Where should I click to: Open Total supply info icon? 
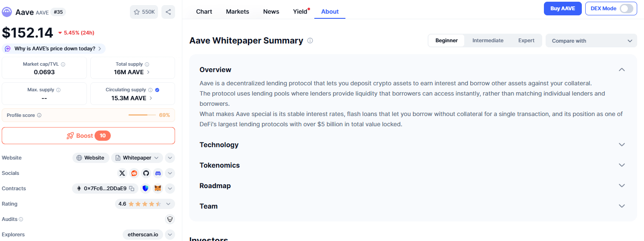pyautogui.click(x=147, y=64)
